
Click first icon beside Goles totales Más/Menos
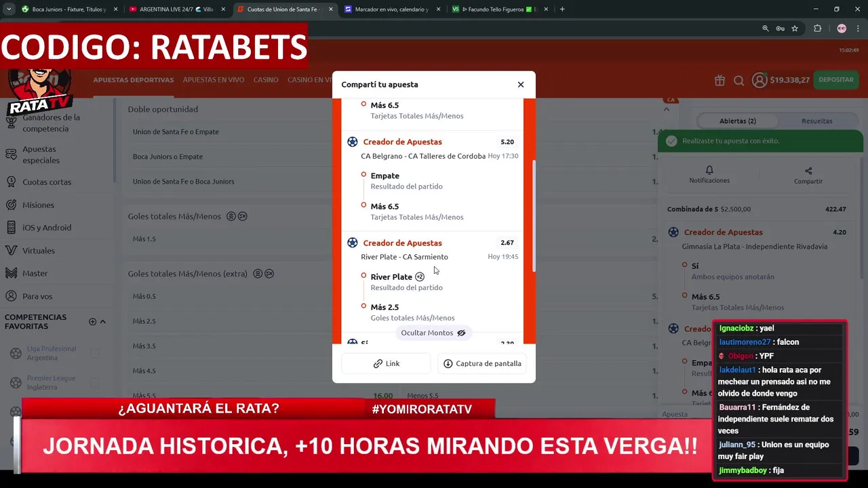(x=231, y=216)
